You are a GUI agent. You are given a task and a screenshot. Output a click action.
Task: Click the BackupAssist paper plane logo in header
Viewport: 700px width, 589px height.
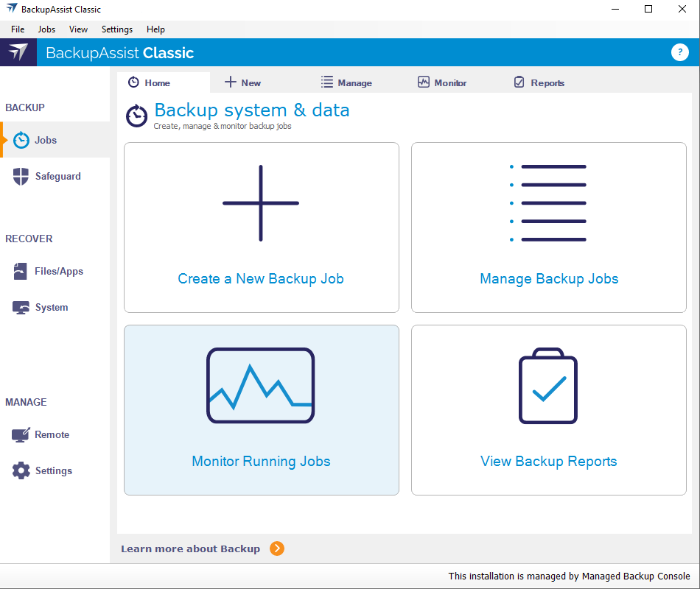pos(18,52)
